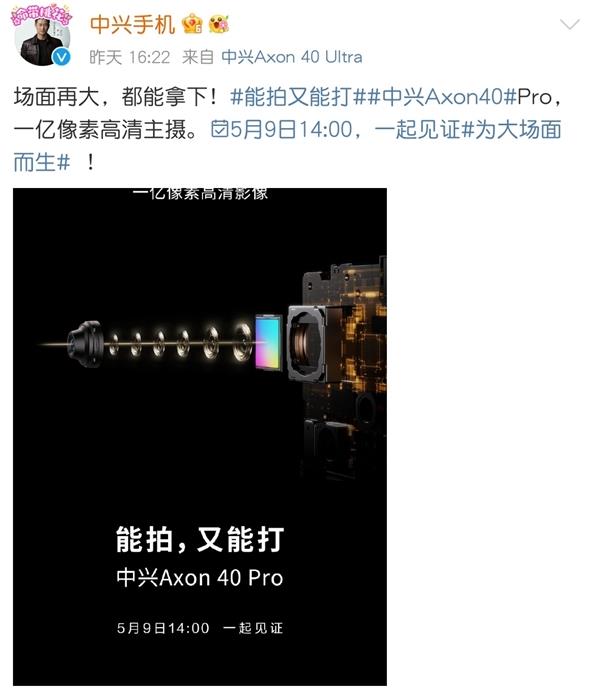Click the pink avatar decoration banner
This screenshot has height=690, width=591.
pos(40,16)
